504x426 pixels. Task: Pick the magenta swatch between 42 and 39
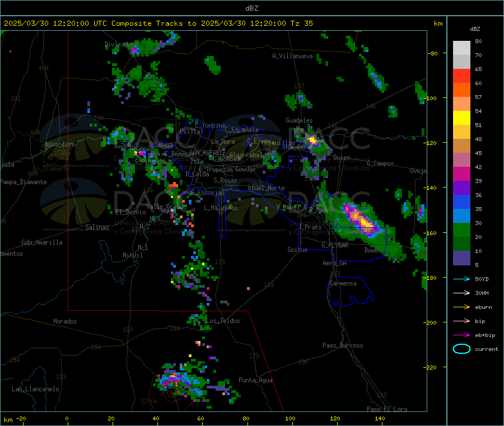point(461,174)
